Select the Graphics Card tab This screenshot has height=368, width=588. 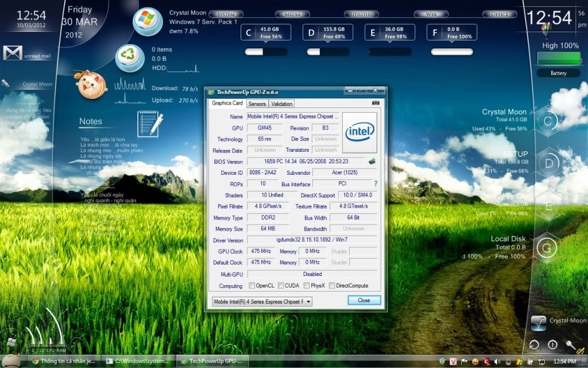[227, 103]
